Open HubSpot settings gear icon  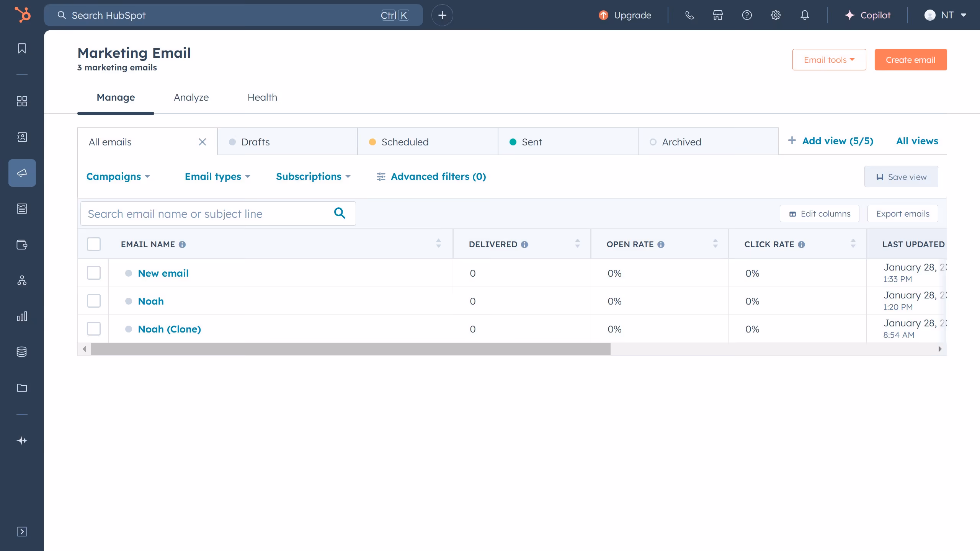(x=776, y=15)
